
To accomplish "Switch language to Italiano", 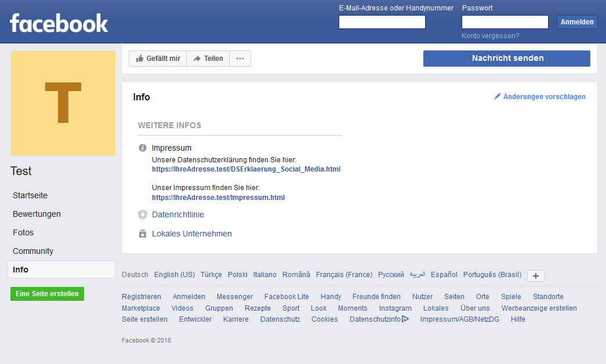I will point(265,275).
